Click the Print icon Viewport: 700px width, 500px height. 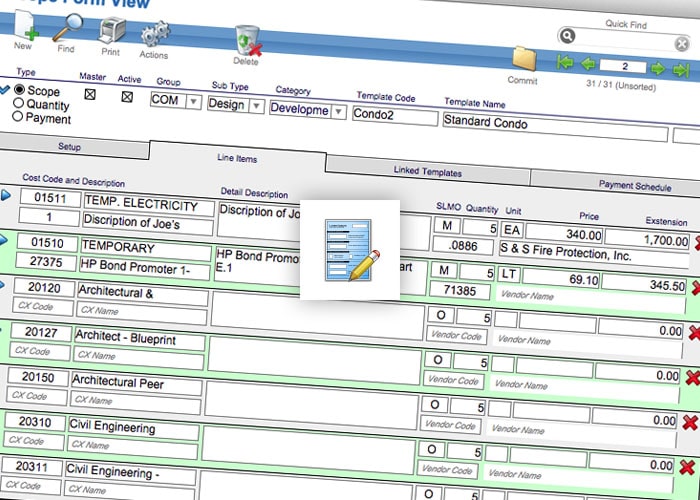pyautogui.click(x=112, y=30)
